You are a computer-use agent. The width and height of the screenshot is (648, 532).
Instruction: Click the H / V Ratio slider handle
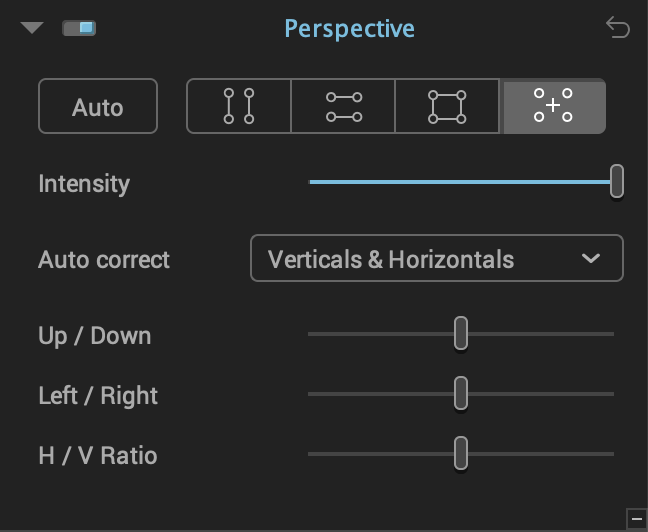coord(461,453)
